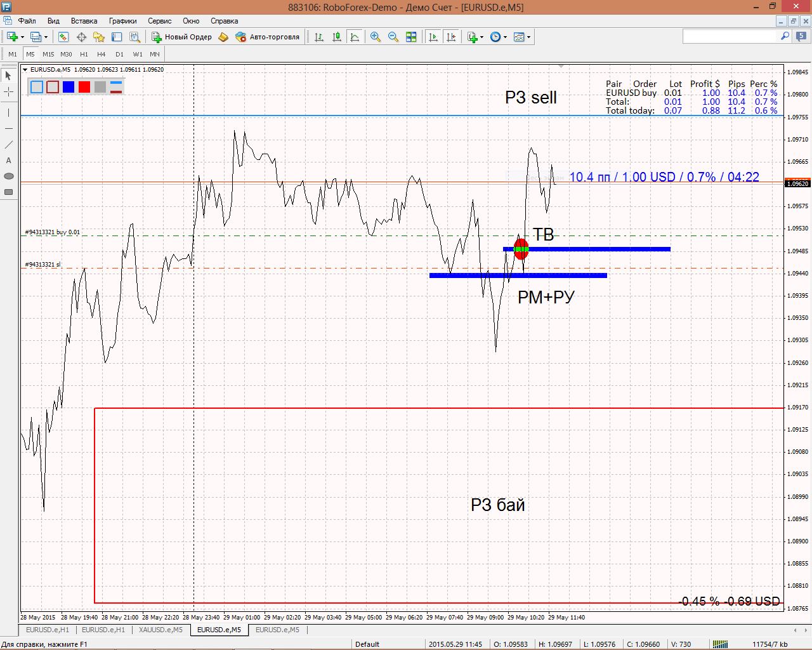The height and width of the screenshot is (650, 812).
Task: Open the new chart dropdown arrow
Action: (23, 37)
